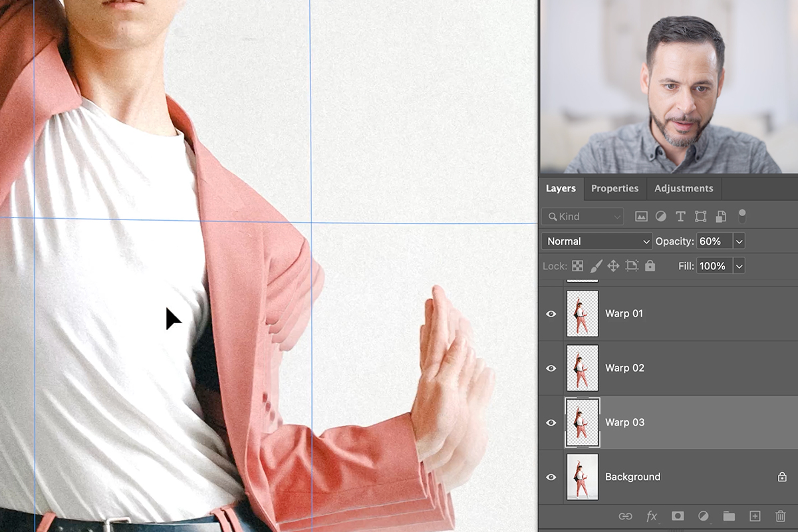Hide the Warp 01 layer

tap(551, 313)
